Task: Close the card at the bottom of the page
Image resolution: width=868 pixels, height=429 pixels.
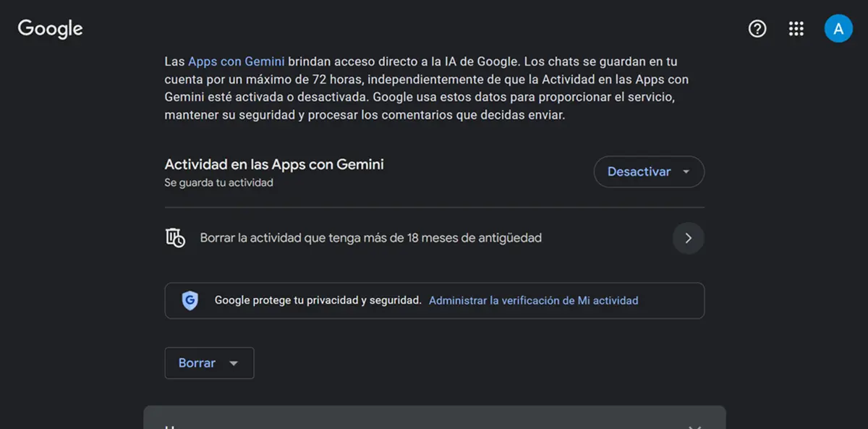Action: click(x=694, y=425)
